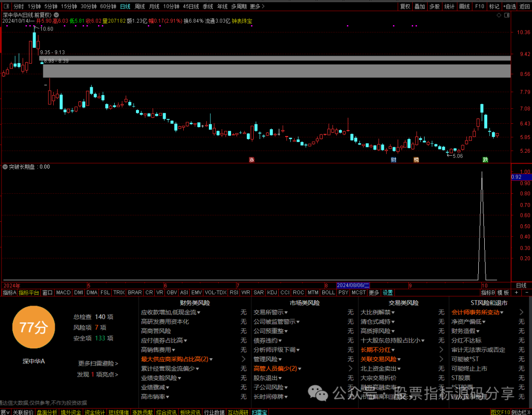The height and width of the screenshot is (415, 532).
Task: Switch to the 周线 weekly chart
Action: point(140,6)
